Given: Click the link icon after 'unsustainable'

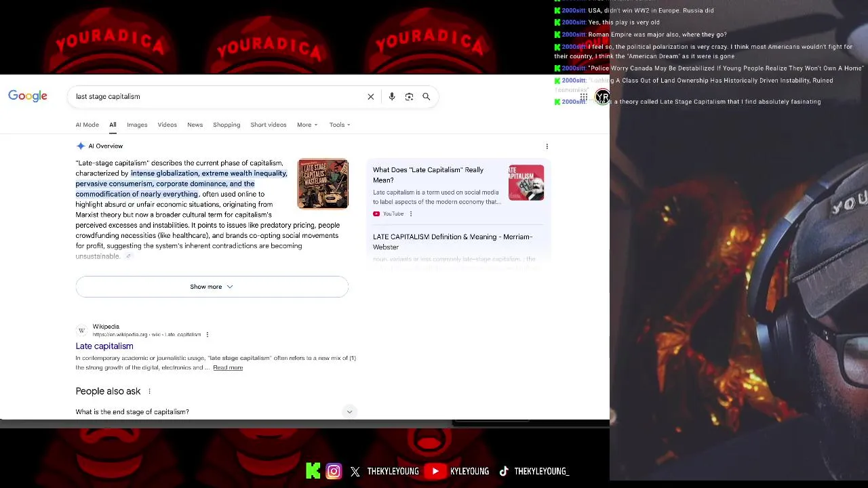Looking at the screenshot, I should [x=129, y=257].
